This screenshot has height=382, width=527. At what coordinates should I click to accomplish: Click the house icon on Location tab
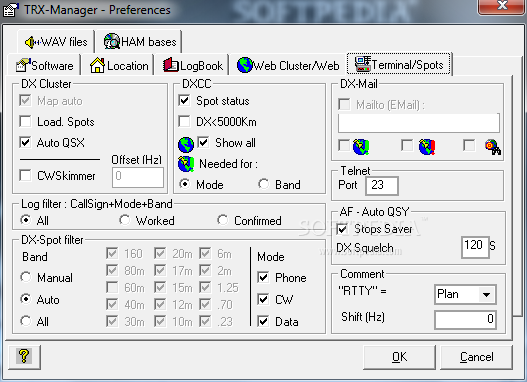97,65
